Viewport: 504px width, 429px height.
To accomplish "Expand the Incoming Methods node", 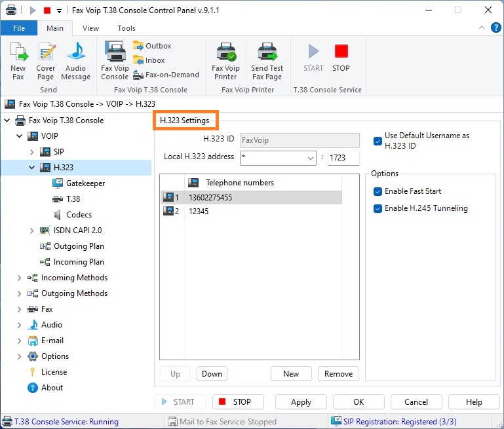I will click(19, 278).
